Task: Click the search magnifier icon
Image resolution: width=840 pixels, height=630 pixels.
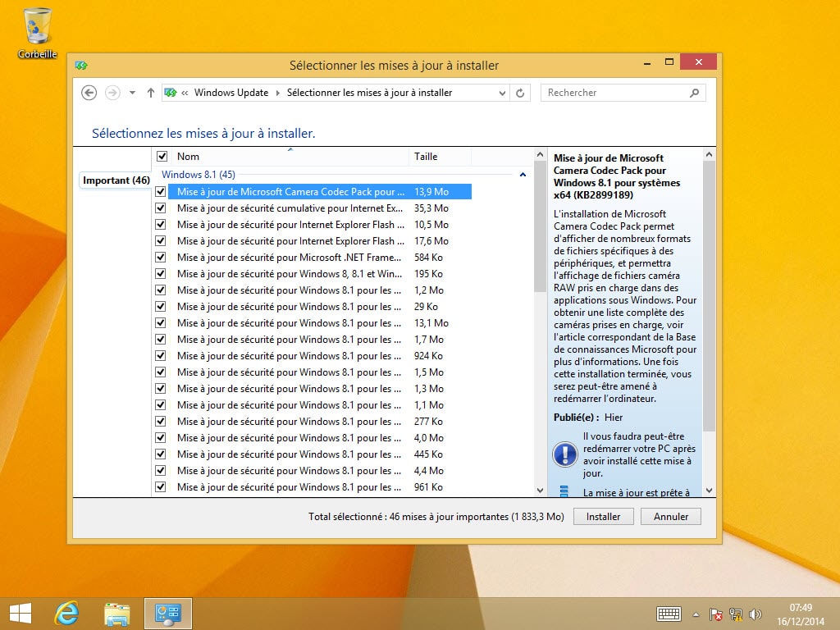Action: [694, 93]
